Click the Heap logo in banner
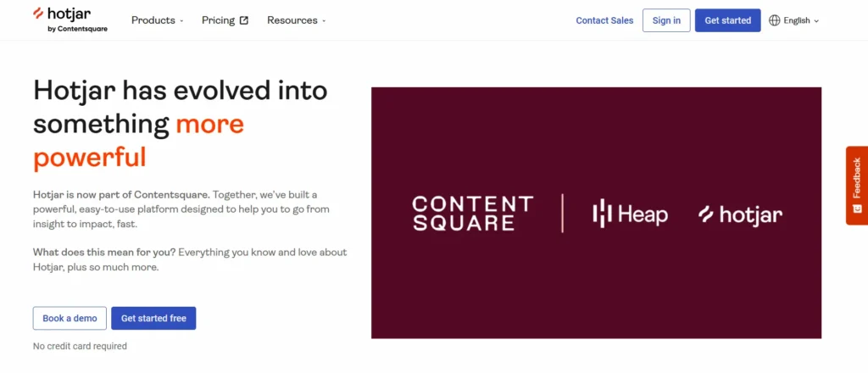Screen dimensions: 868x373 pyautogui.click(x=630, y=214)
